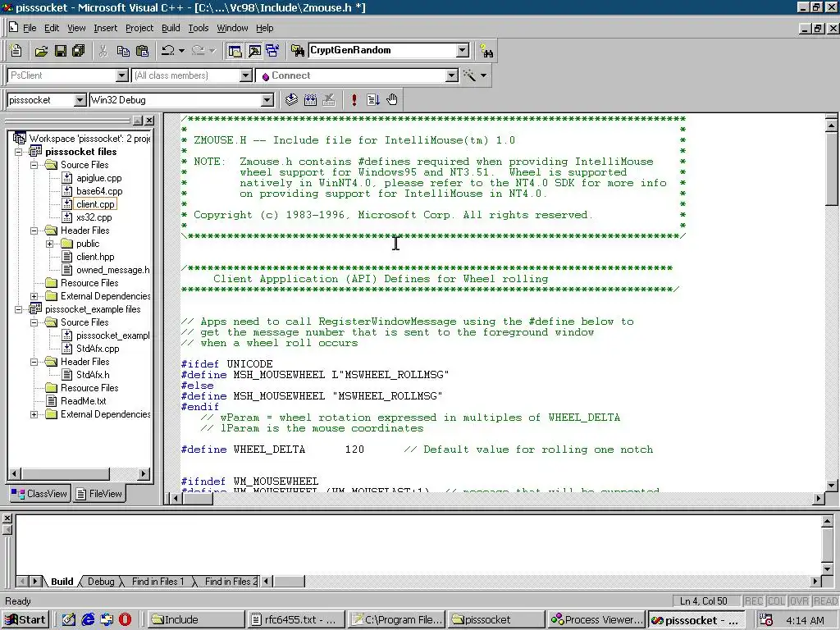Compile the current file icon

(291, 99)
